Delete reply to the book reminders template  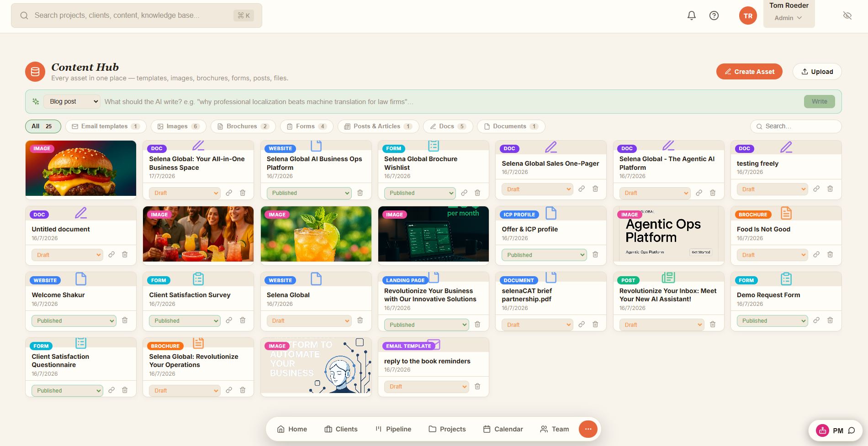coord(477,387)
